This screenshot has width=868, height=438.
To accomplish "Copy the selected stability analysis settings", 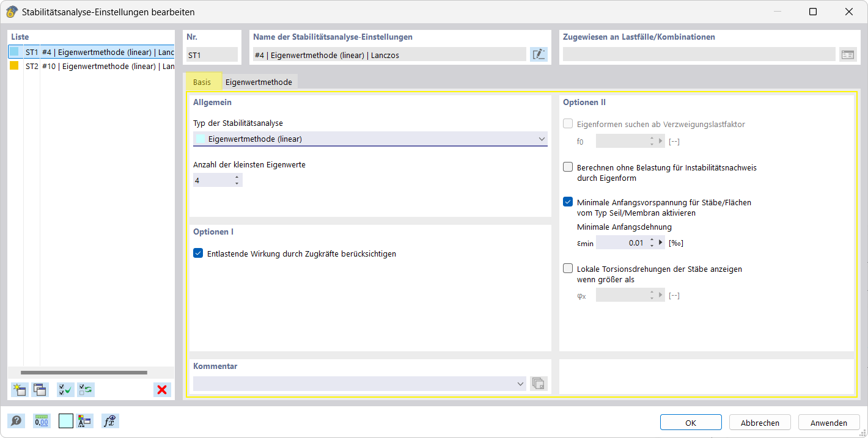I will pos(40,389).
